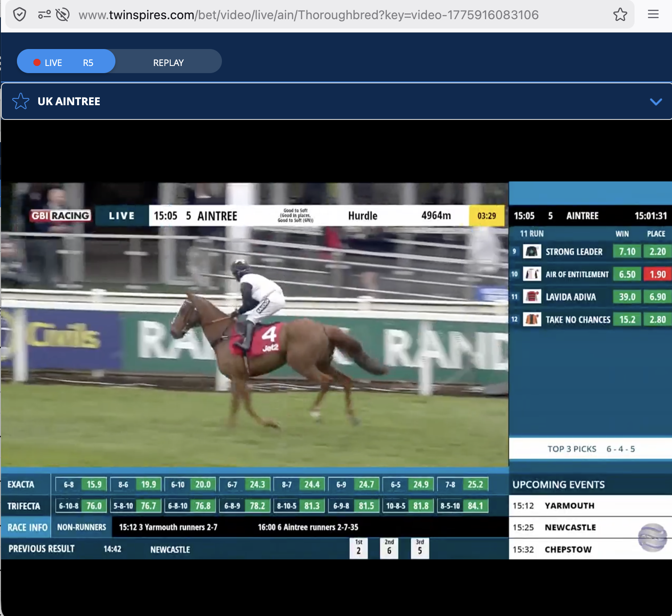Click the exacta 6-7 paying 24.3
This screenshot has width=672, height=616.
245,485
